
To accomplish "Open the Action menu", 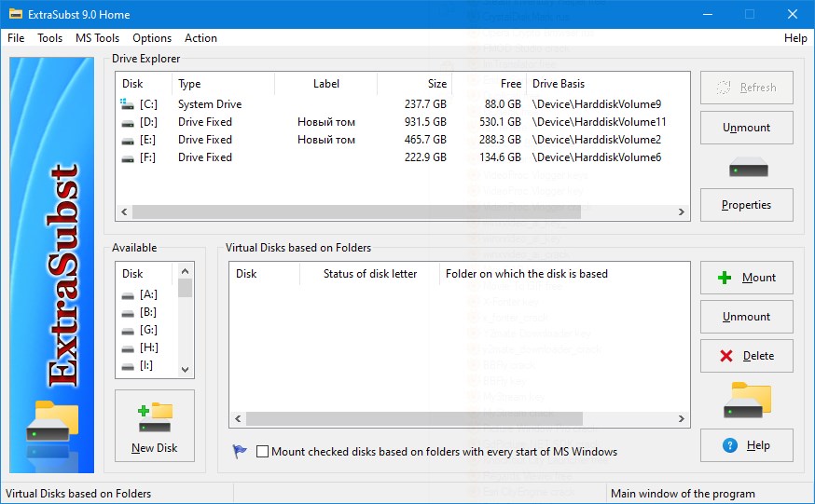I will tap(200, 38).
